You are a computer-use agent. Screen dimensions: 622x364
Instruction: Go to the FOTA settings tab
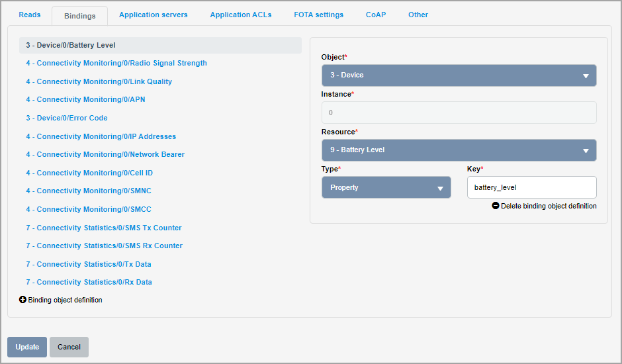[x=318, y=15]
